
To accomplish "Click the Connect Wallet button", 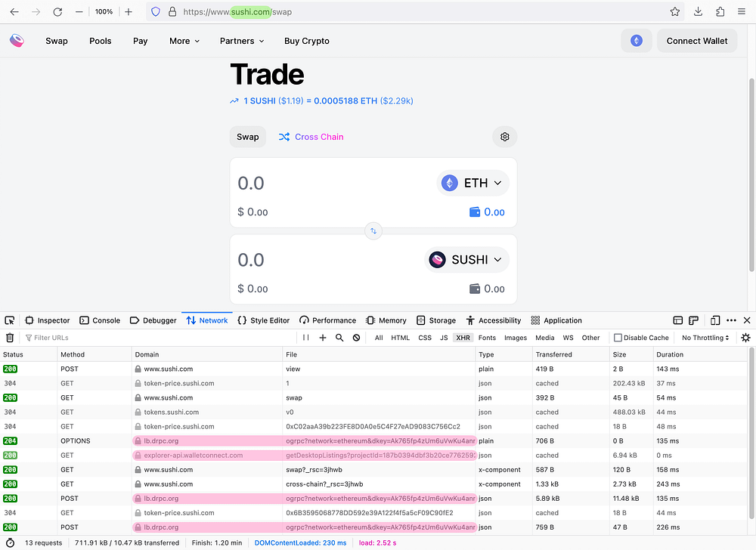I will coord(697,41).
